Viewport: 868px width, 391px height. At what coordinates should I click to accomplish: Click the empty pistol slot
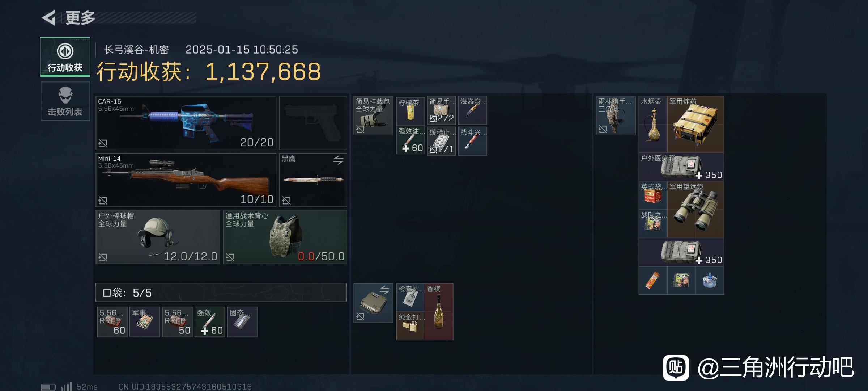coord(313,123)
